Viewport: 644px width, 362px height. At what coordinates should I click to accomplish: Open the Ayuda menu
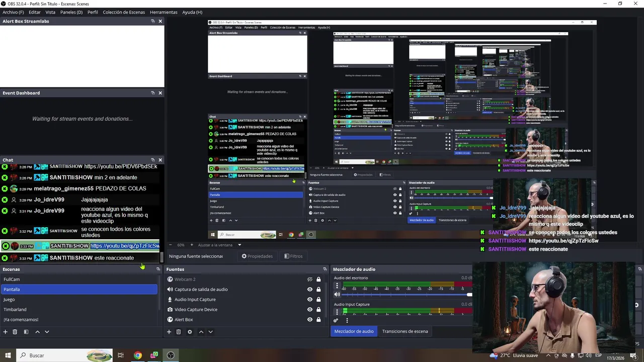point(192,12)
